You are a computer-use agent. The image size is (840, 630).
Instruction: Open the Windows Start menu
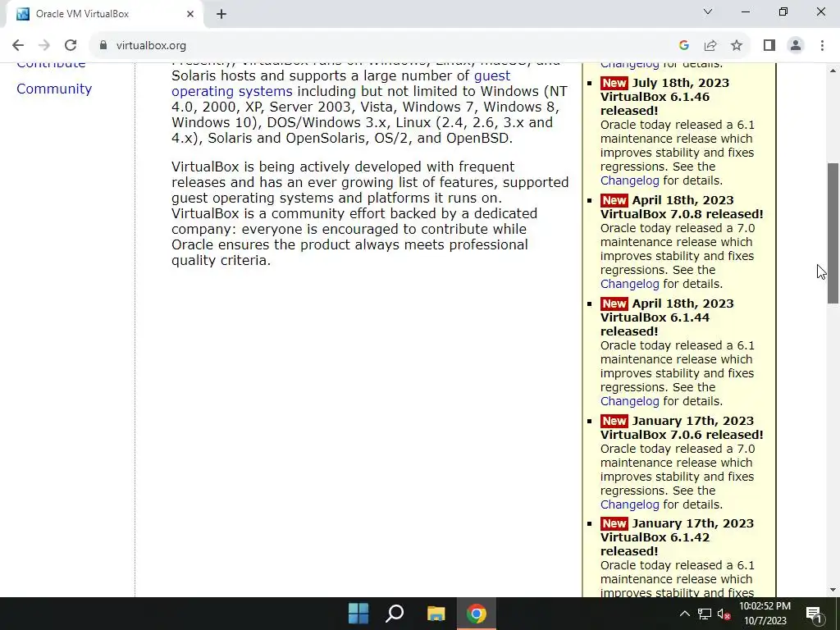(358, 614)
